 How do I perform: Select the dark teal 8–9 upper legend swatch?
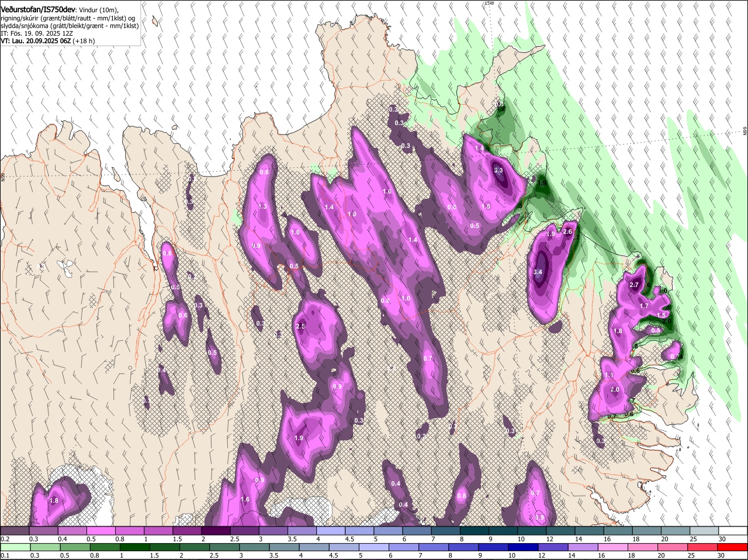(x=475, y=531)
